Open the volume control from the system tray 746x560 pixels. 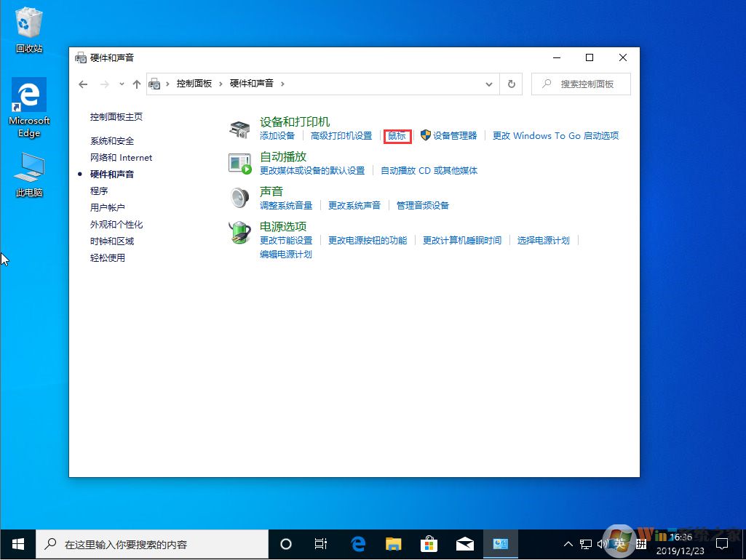coord(603,543)
